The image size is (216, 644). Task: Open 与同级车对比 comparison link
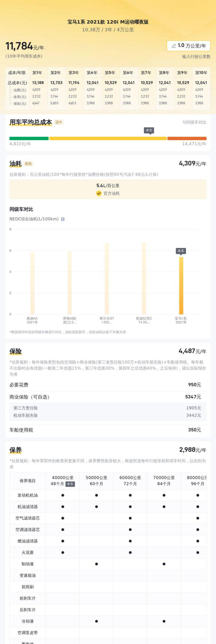pyautogui.click(x=194, y=122)
